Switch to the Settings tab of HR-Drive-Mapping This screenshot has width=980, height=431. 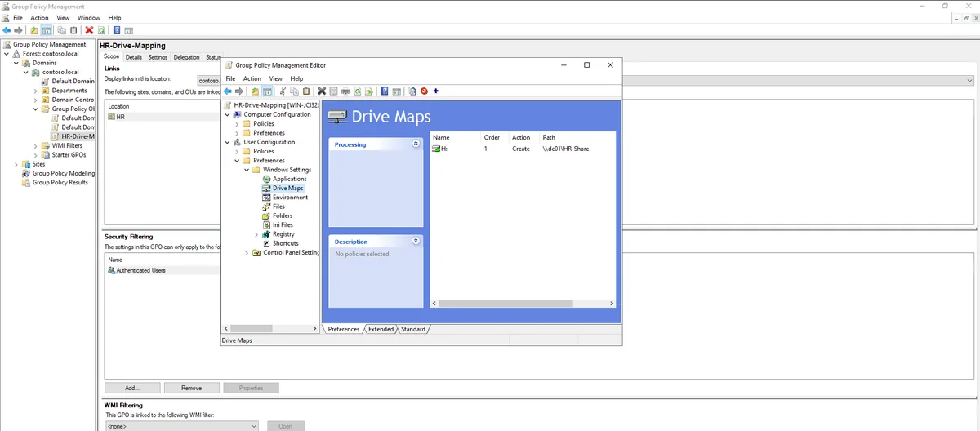point(158,57)
